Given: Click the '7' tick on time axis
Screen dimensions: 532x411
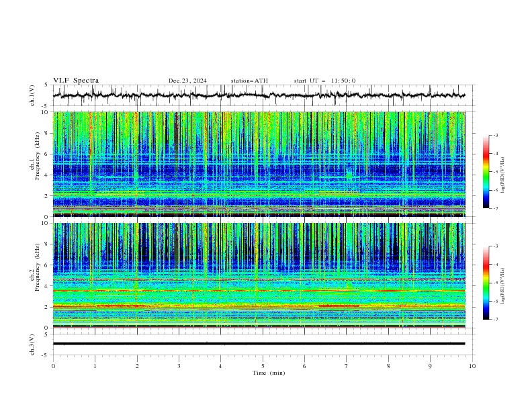Looking at the screenshot, I should tap(347, 366).
